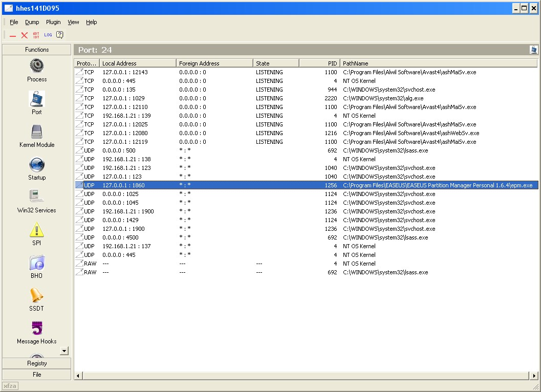Screen dimensions: 541x392
Task: Click the red dash toolbar icon
Action: [x=13, y=36]
